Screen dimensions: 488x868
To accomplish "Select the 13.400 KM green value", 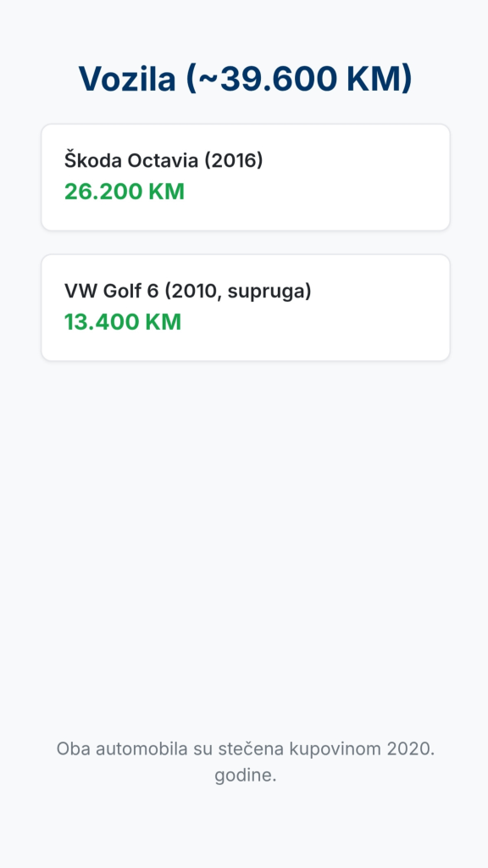I will tap(123, 322).
